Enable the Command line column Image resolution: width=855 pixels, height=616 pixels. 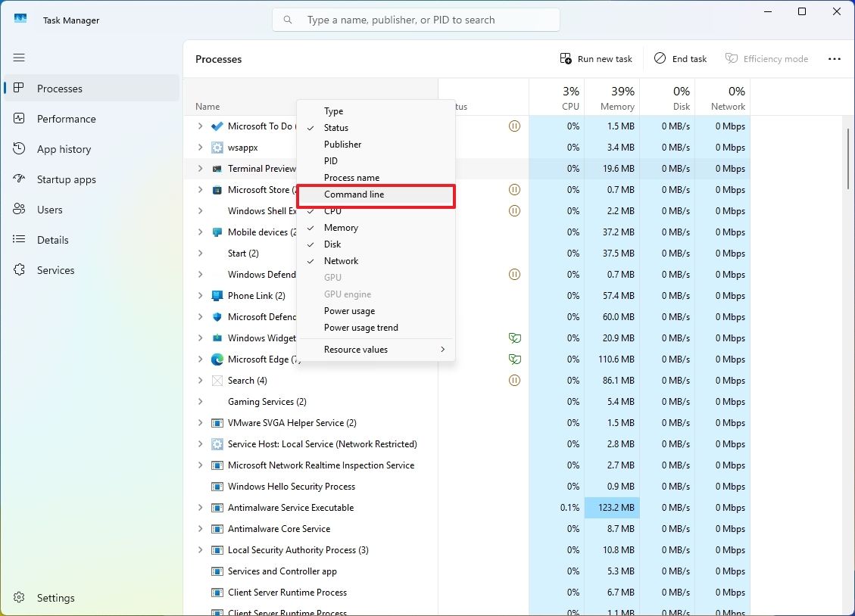point(354,194)
